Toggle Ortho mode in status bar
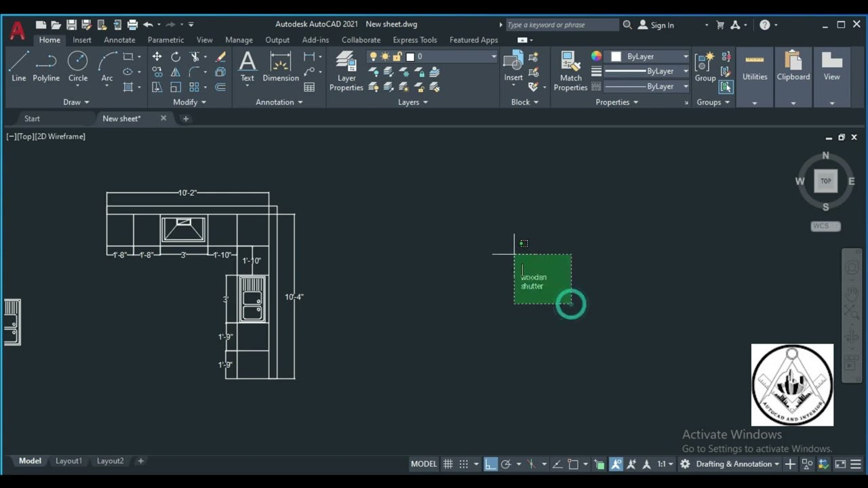Screen dimensions: 868x488 (x=490, y=464)
